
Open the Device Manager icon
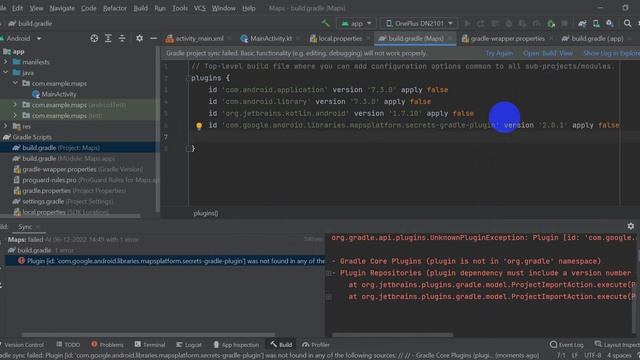(x=596, y=24)
